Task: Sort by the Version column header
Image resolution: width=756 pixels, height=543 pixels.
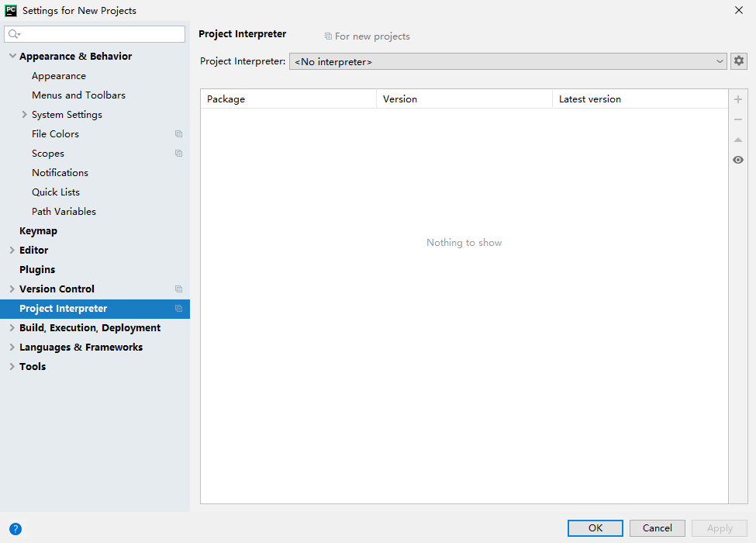Action: point(464,99)
